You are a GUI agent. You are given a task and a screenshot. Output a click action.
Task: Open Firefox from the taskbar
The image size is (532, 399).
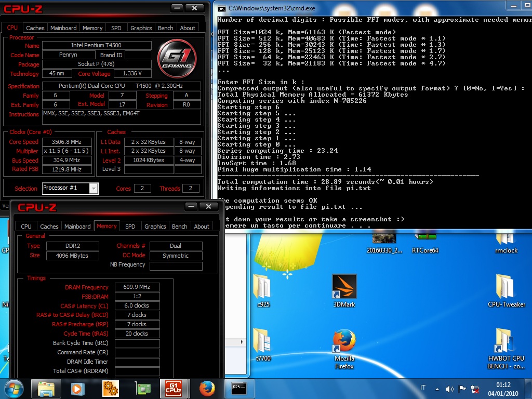coord(207,389)
